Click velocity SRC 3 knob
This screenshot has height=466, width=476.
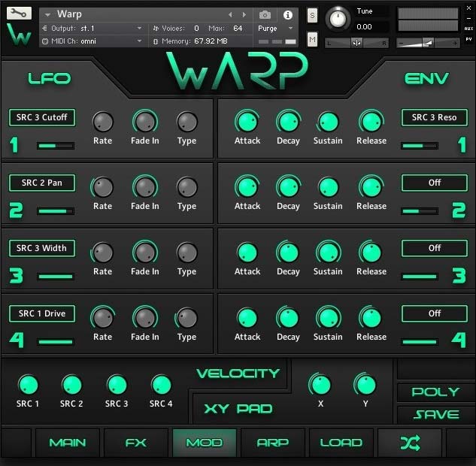(x=117, y=385)
